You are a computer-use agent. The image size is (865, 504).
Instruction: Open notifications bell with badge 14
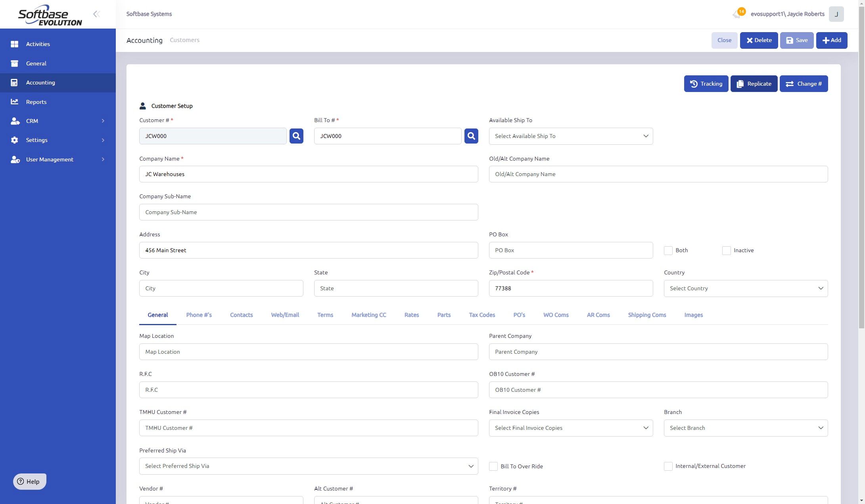(x=738, y=14)
